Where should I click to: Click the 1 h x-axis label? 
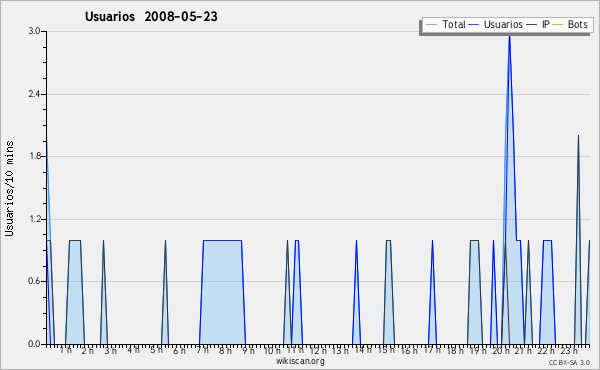[65, 350]
